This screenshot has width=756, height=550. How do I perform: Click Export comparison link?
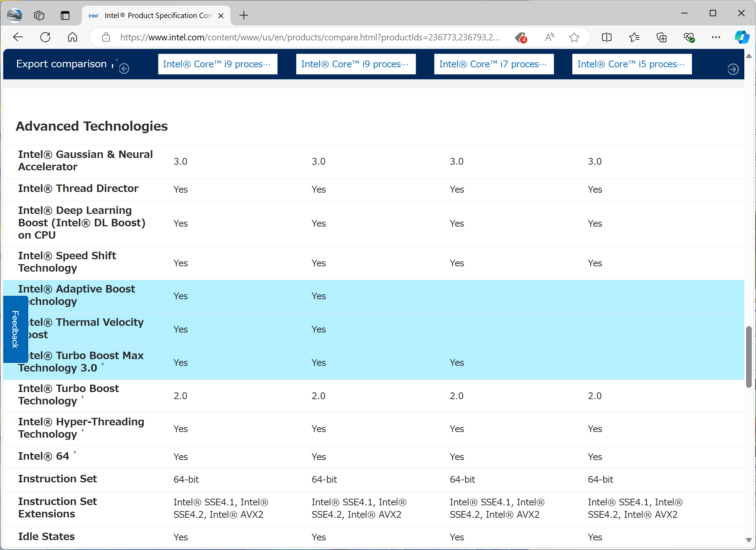click(x=62, y=64)
